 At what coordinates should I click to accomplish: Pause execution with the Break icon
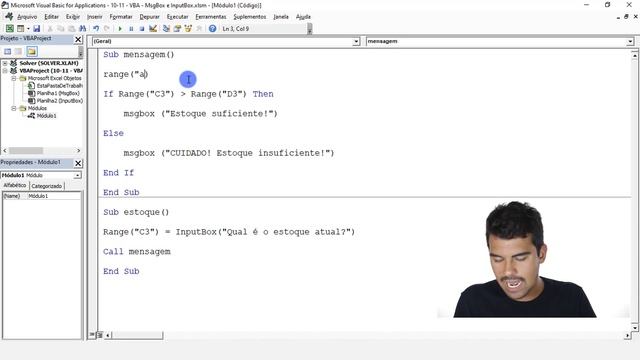coord(131,29)
